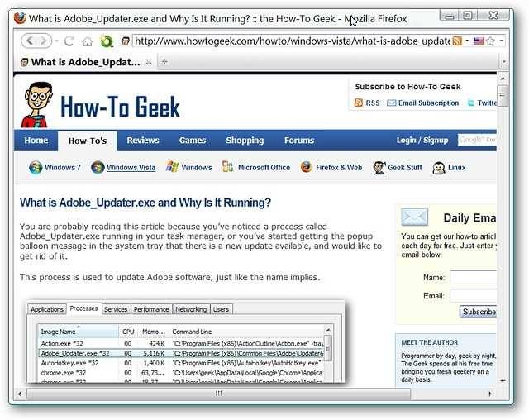Click the browser Forward arrow button
Viewport: 529px width, 420px height.
point(43,41)
